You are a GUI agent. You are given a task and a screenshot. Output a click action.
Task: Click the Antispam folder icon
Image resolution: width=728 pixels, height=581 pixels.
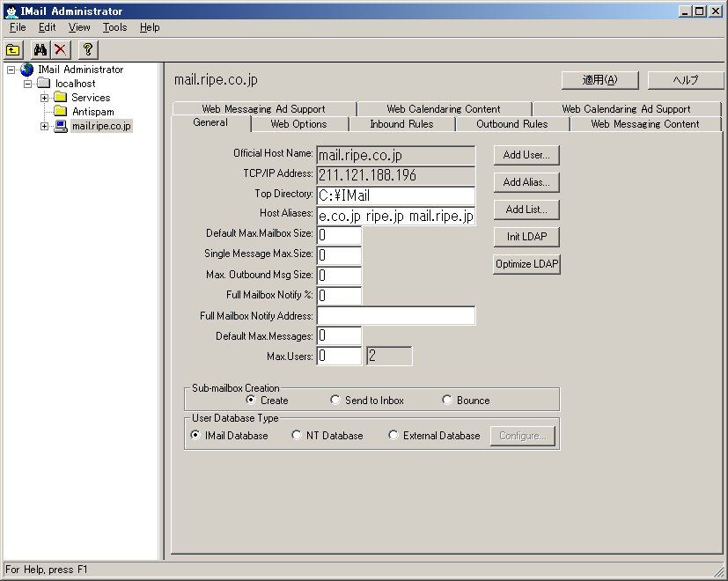click(x=61, y=112)
